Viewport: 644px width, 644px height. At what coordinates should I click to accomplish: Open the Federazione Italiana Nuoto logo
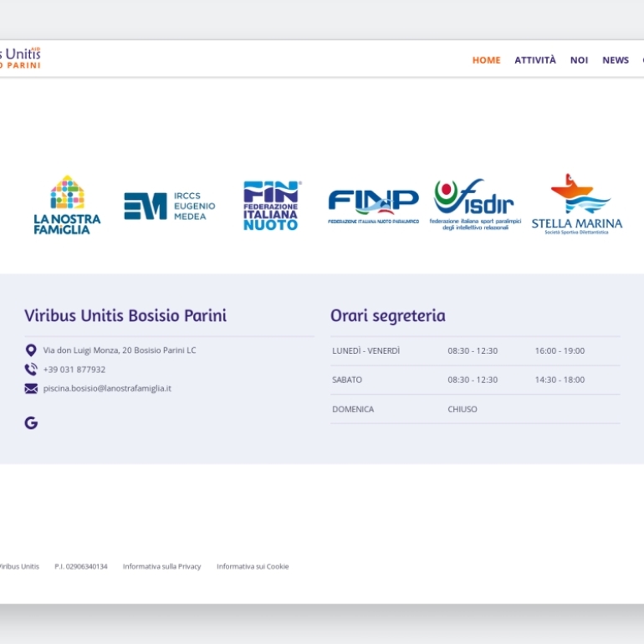click(x=273, y=206)
